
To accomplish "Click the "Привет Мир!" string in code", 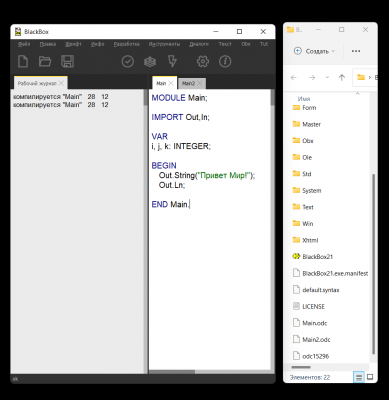I will [x=224, y=175].
